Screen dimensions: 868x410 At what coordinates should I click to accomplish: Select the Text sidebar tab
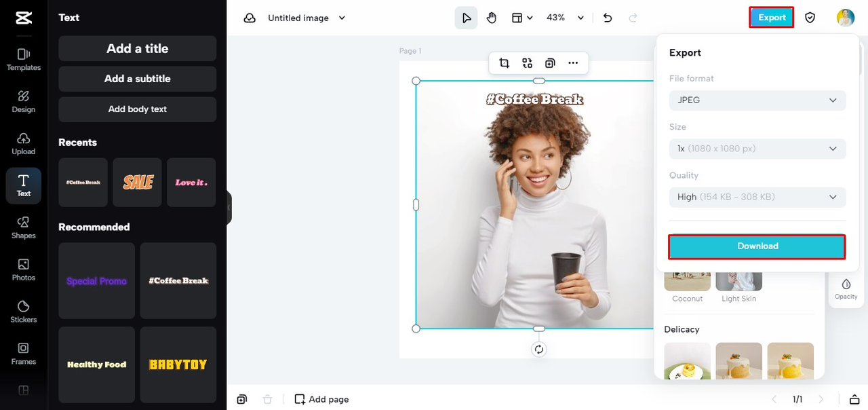click(24, 186)
